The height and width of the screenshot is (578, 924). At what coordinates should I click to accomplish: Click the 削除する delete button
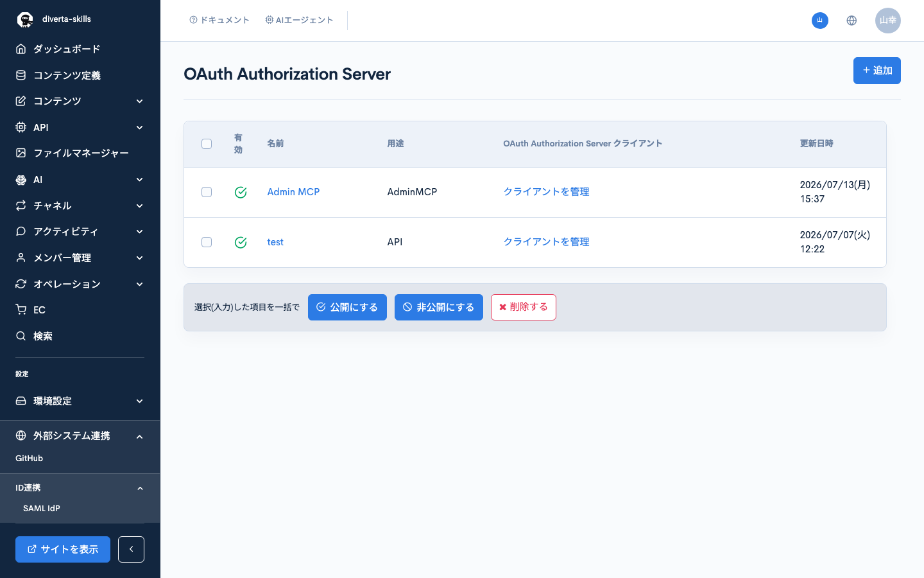524,307
